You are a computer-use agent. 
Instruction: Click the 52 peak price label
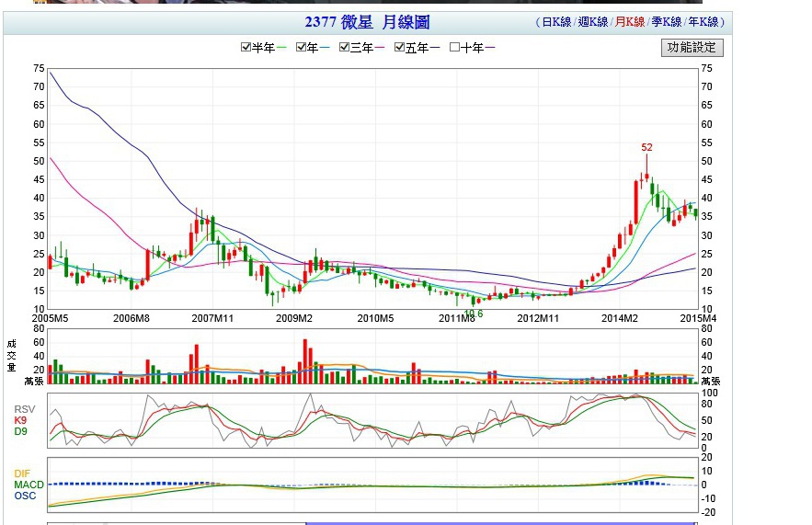646,147
